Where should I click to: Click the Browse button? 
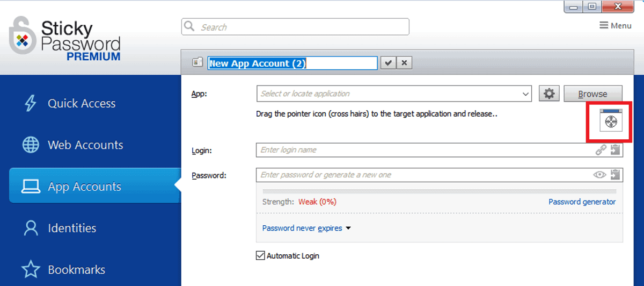click(592, 94)
